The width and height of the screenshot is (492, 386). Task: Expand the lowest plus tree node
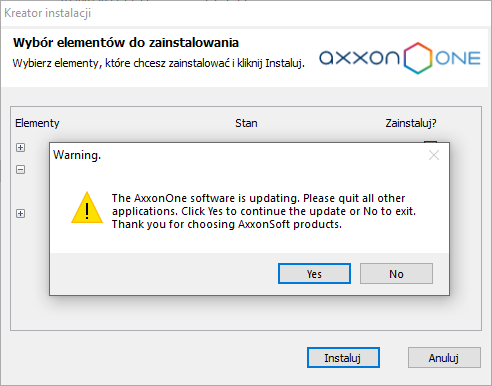tap(20, 213)
